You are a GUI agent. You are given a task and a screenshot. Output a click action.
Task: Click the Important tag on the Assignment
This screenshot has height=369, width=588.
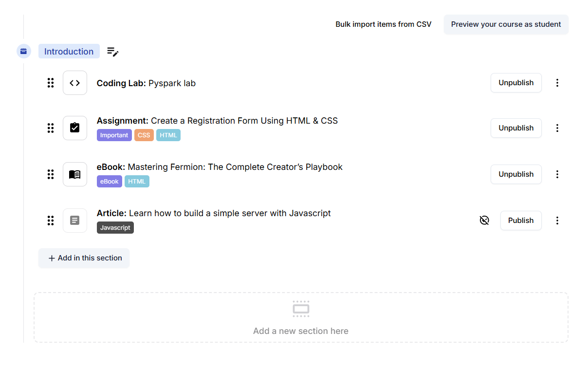[x=114, y=135]
